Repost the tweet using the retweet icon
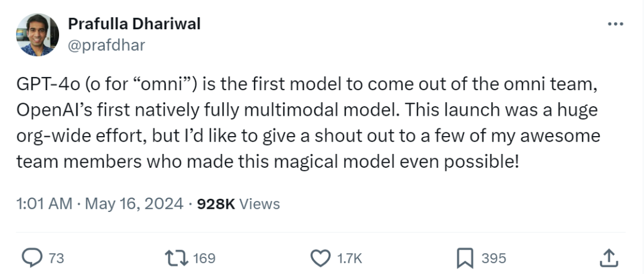644x274 pixels. coord(177,258)
